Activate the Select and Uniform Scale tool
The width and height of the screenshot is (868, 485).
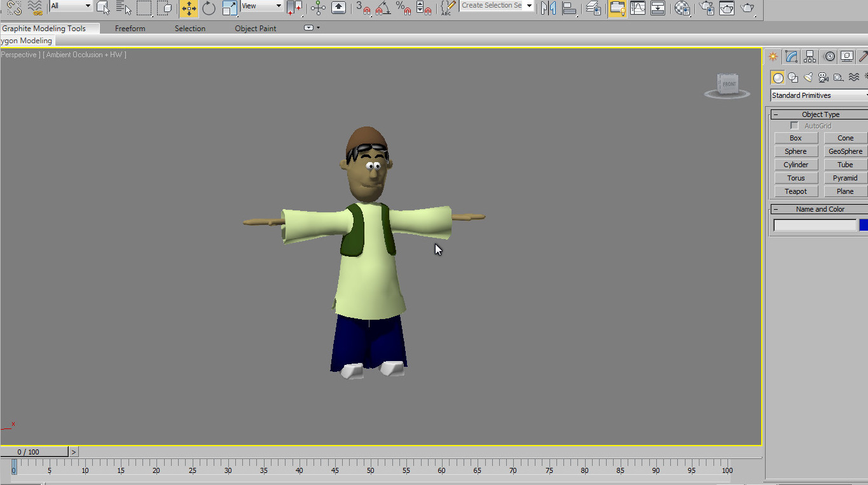point(230,8)
